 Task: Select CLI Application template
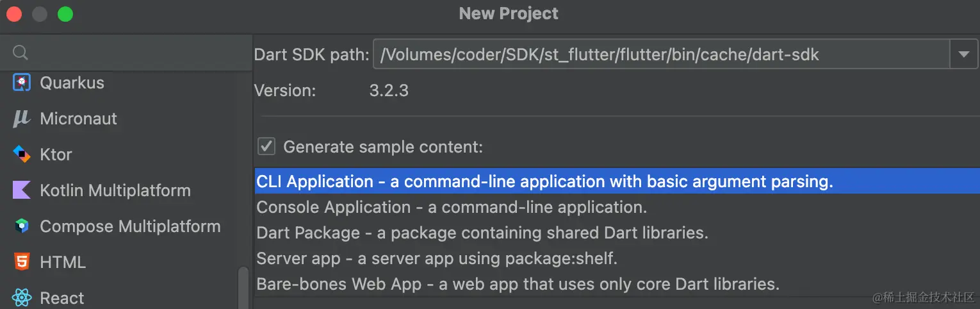[544, 181]
